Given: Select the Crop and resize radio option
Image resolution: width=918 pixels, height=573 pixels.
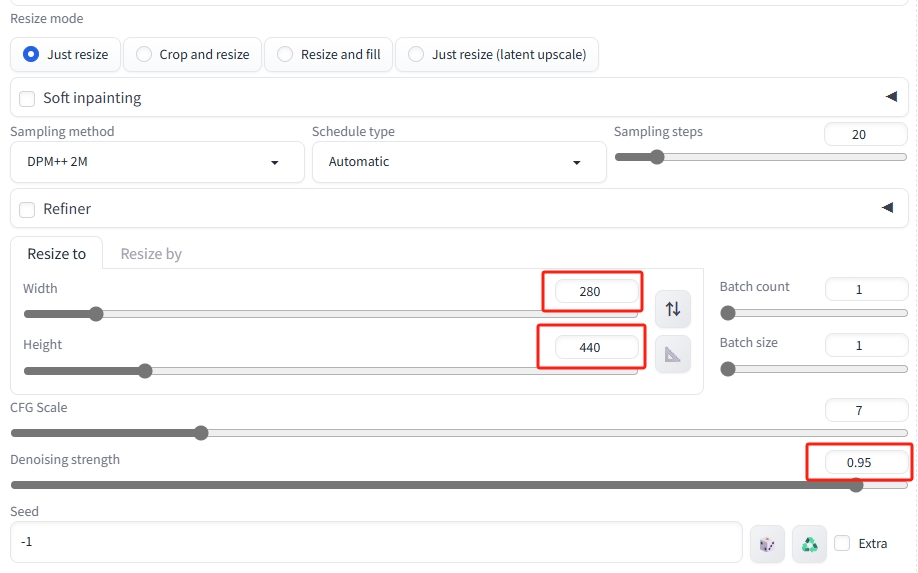Looking at the screenshot, I should 193,54.
